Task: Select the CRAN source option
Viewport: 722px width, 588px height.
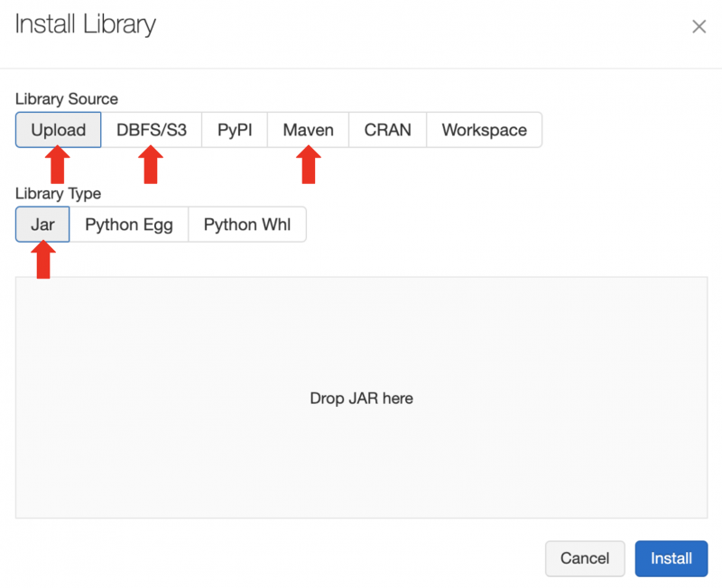Action: pos(388,130)
